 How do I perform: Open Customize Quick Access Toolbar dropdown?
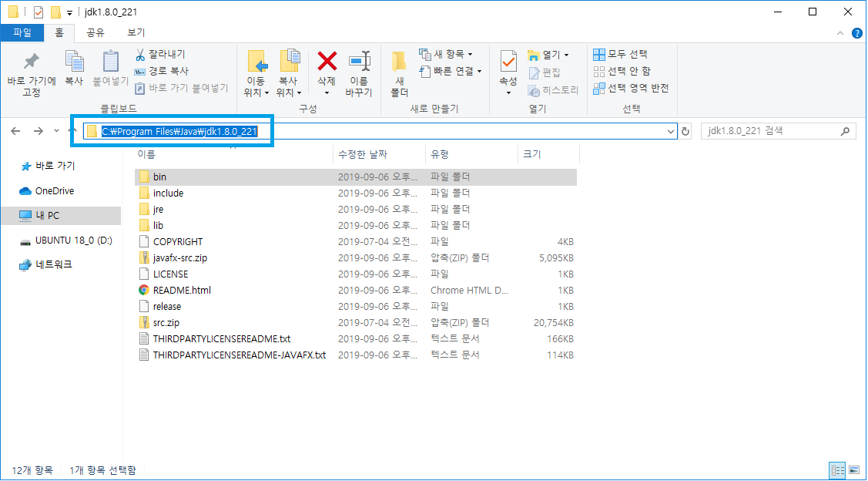tap(69, 12)
